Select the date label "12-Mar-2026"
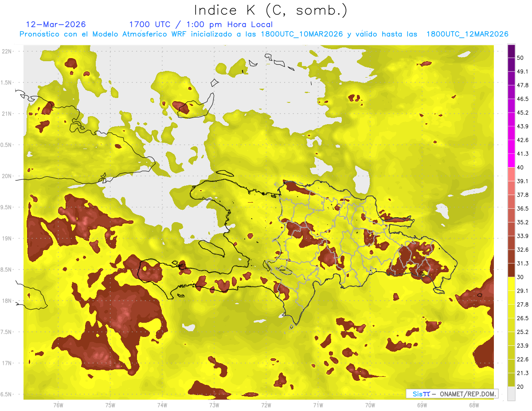The height and width of the screenshot is (411, 532). coord(56,24)
